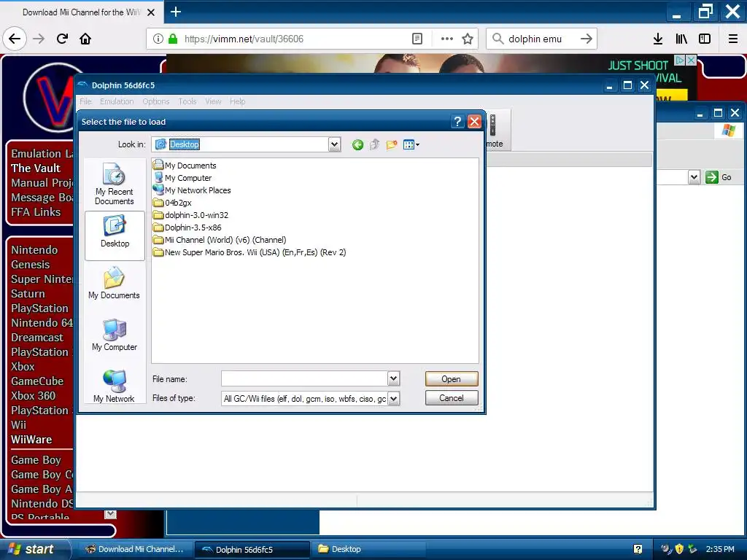The width and height of the screenshot is (747, 560).
Task: Open the Dolphin Help menu
Action: (237, 101)
